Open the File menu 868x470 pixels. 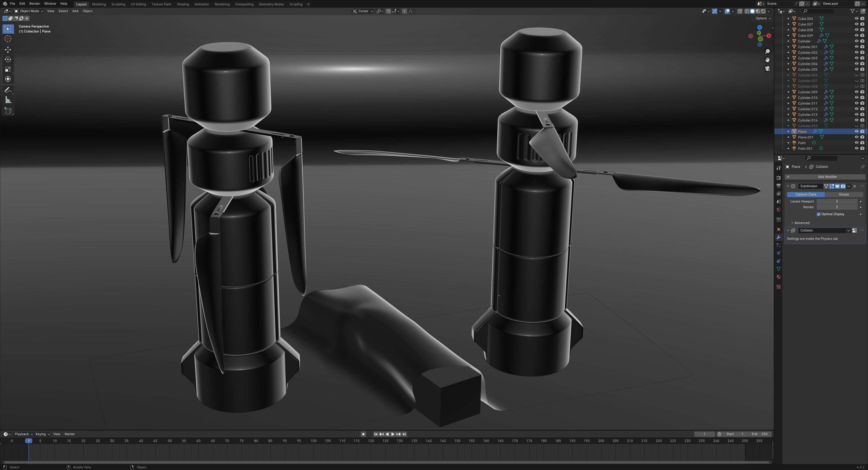(12, 4)
